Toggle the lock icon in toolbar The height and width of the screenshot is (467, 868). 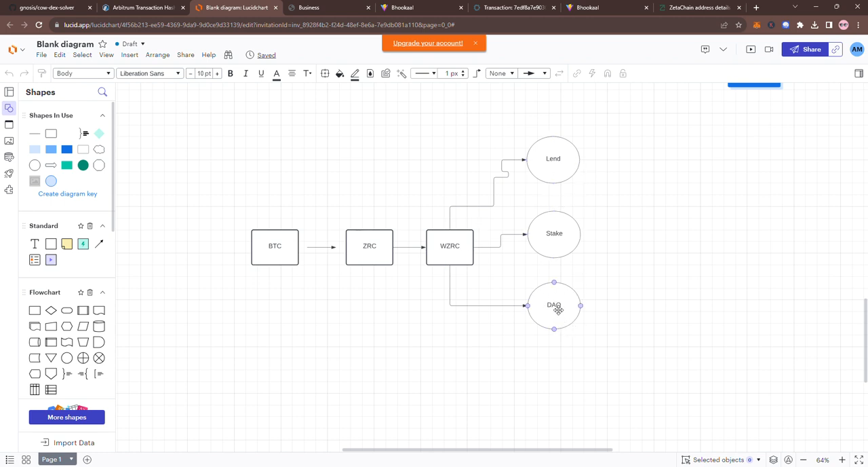tap(623, 73)
